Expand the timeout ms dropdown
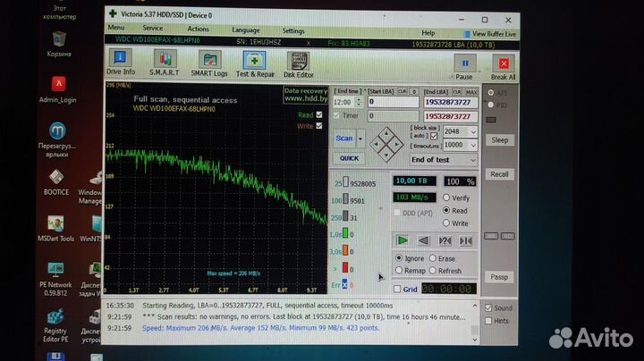644x361 pixels. pyautogui.click(x=472, y=145)
